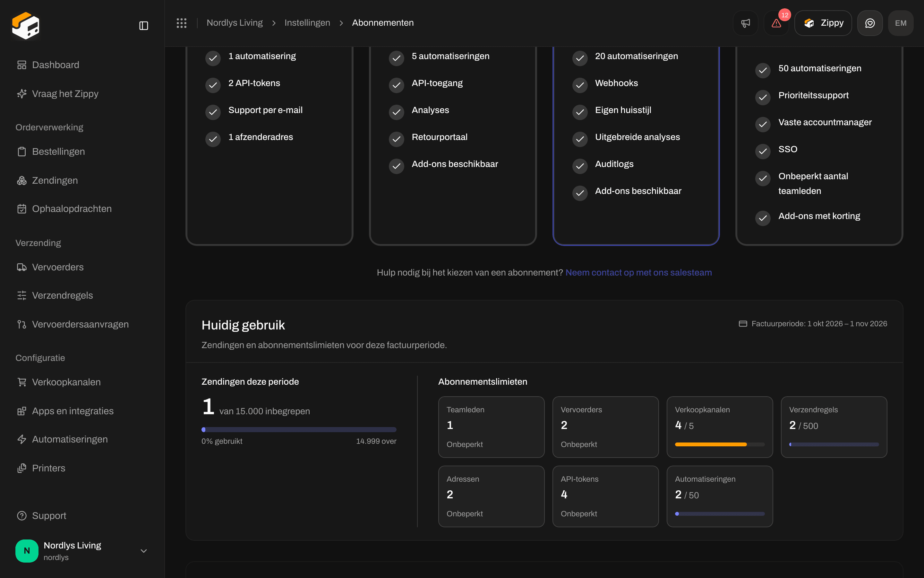Expand the Nordlys Living account switcher
The height and width of the screenshot is (578, 924).
pyautogui.click(x=82, y=551)
